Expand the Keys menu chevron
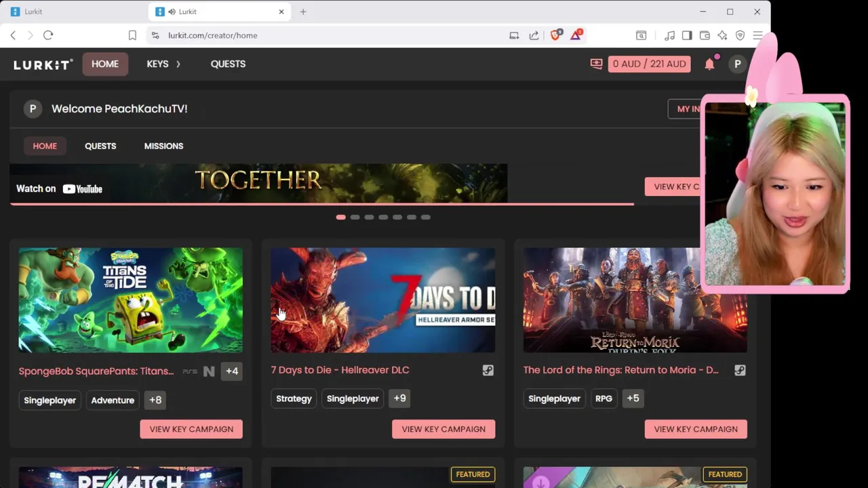Viewport: 868px width, 488px height. click(178, 64)
